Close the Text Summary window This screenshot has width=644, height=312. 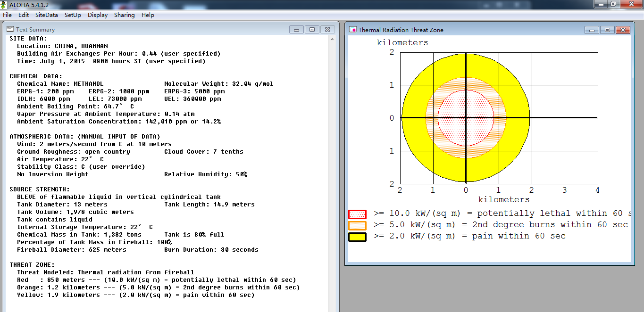point(327,29)
